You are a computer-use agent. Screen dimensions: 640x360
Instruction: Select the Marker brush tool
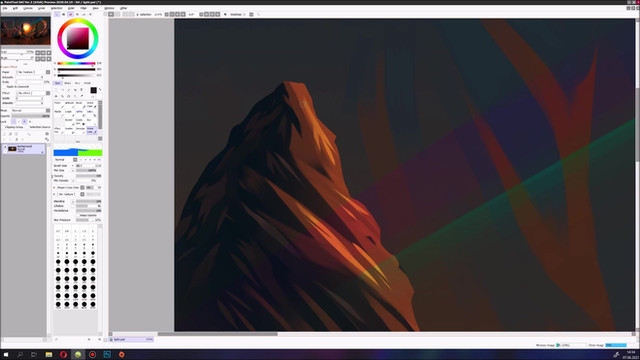coord(59,113)
